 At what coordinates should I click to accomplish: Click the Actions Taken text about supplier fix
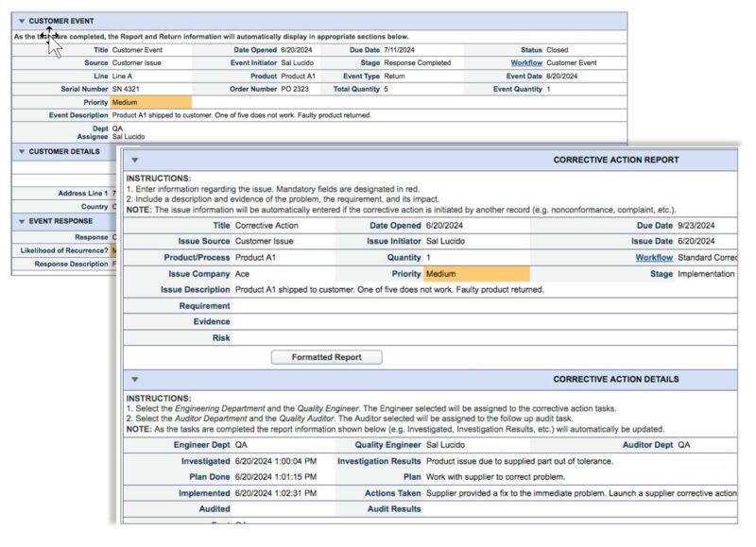(x=581, y=494)
